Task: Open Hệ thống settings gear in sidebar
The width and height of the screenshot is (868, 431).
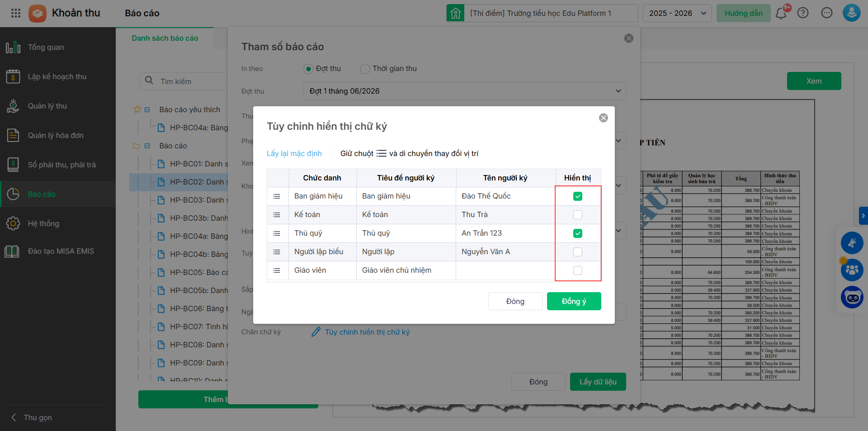Action: coord(13,223)
